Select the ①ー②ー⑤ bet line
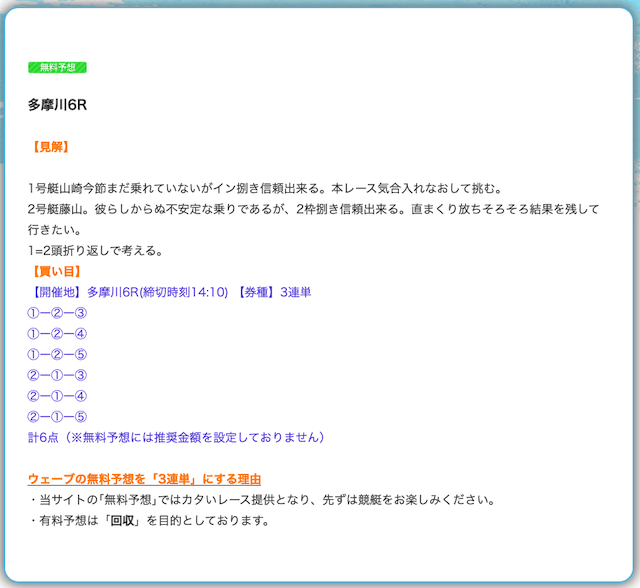The image size is (640, 588). (57, 354)
